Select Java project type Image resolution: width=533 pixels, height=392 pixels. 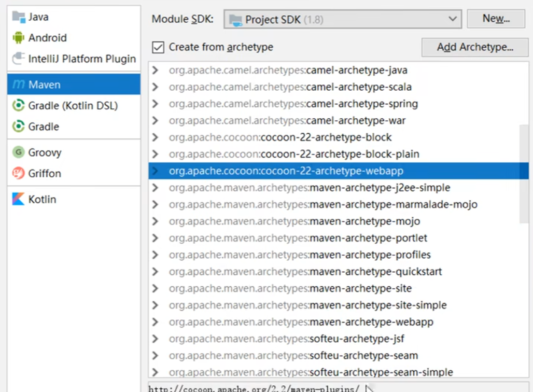74,17
